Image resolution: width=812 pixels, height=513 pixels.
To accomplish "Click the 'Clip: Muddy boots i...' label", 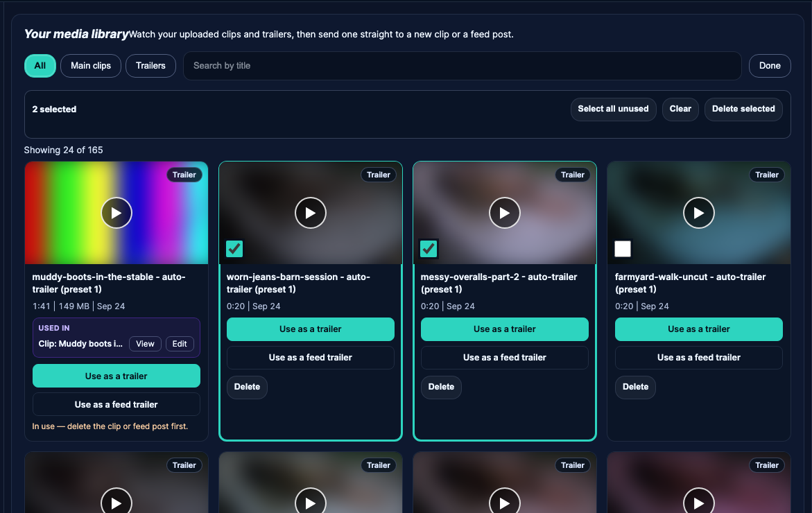I will (80, 344).
